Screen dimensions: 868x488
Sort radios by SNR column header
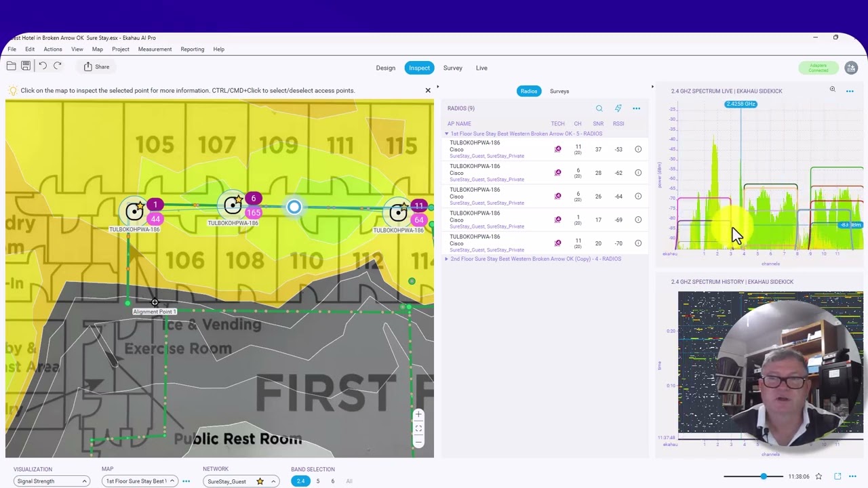[598, 123]
